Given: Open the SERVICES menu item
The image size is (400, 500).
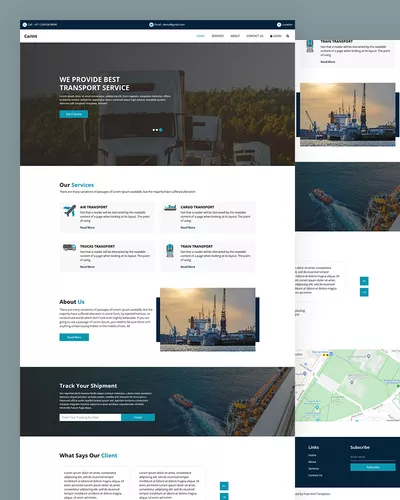Looking at the screenshot, I should tap(218, 36).
